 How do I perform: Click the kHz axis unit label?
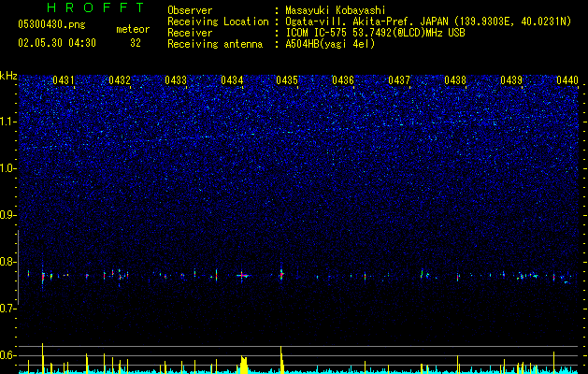coord(8,76)
